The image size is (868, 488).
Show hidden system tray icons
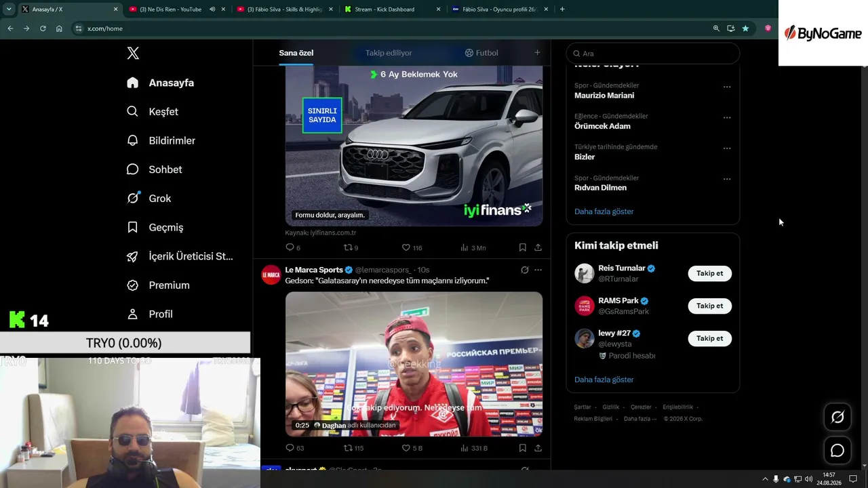point(765,479)
